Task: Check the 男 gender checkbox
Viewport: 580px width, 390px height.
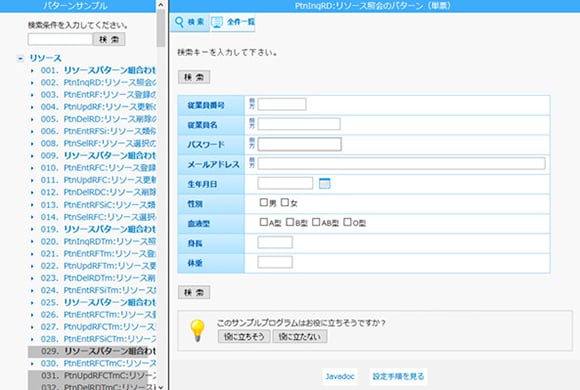Action: [263, 202]
